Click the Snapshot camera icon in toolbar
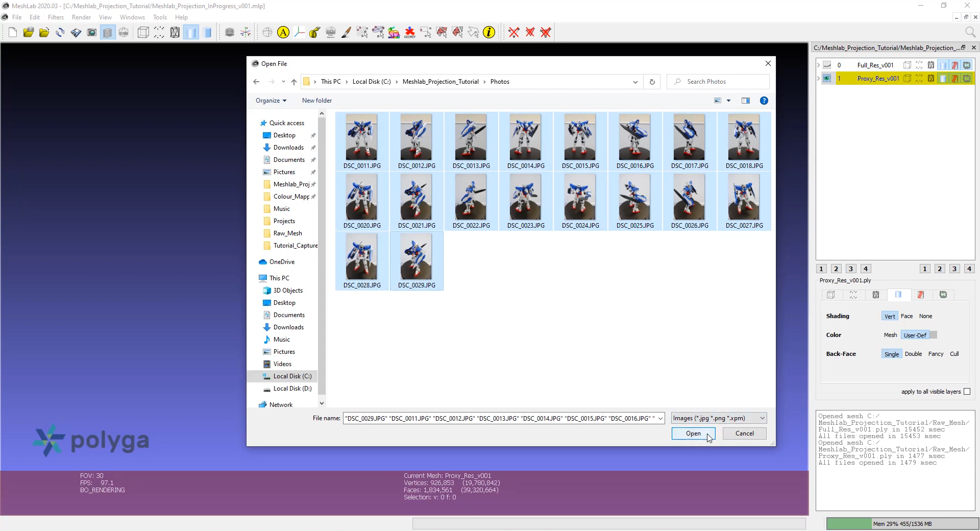 (92, 33)
